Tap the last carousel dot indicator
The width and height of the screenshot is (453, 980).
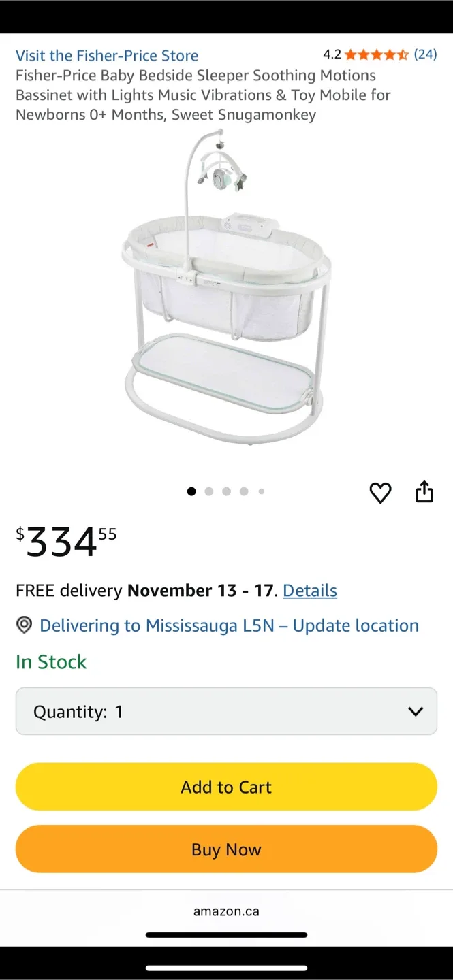point(261,491)
